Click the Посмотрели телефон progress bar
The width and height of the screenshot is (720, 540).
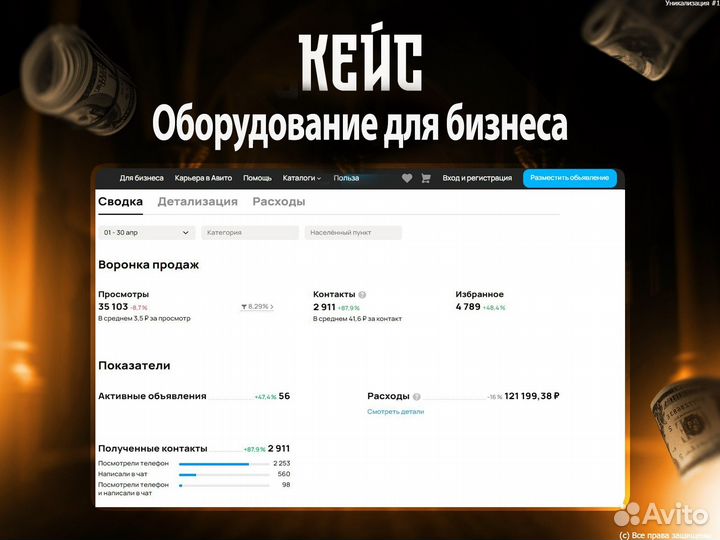(x=224, y=464)
